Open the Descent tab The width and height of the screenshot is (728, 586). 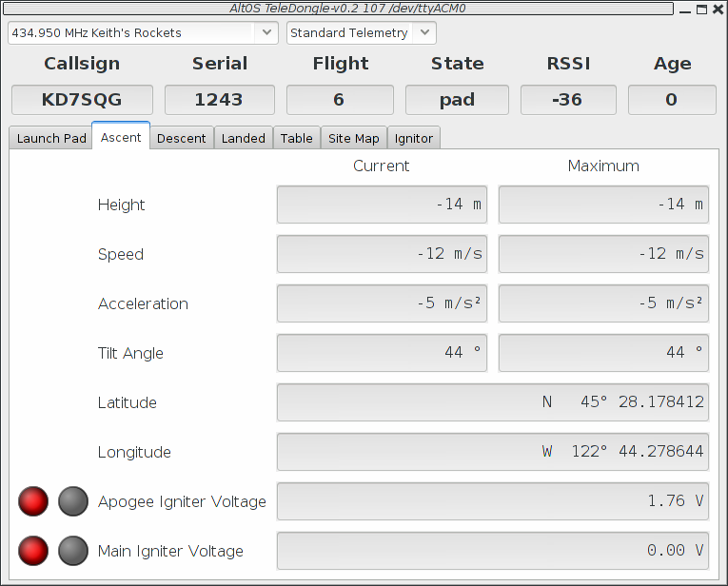click(181, 138)
